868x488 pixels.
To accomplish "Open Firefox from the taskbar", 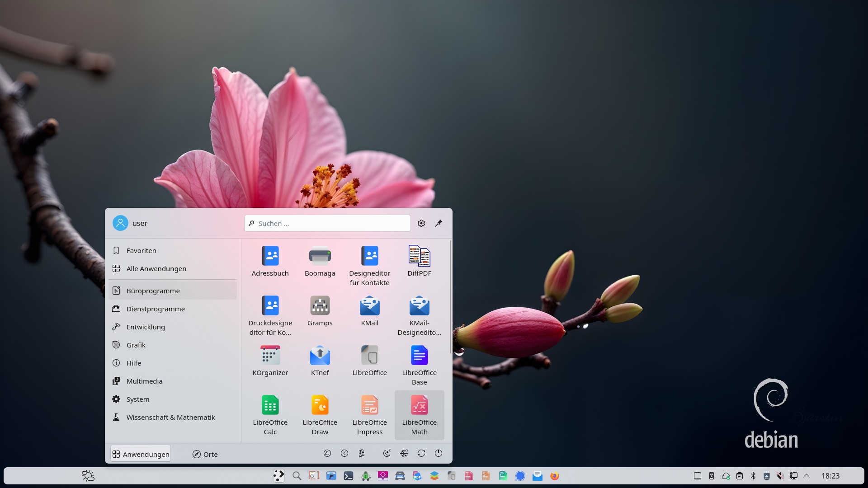I will tap(555, 476).
